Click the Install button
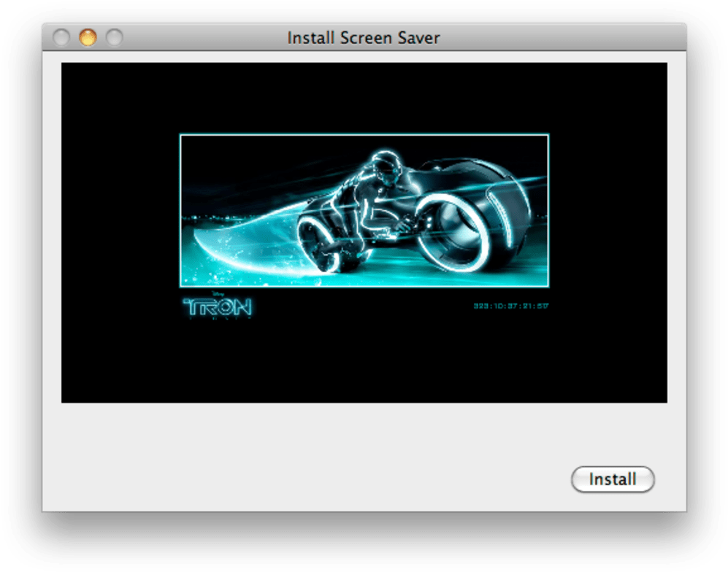 612,479
